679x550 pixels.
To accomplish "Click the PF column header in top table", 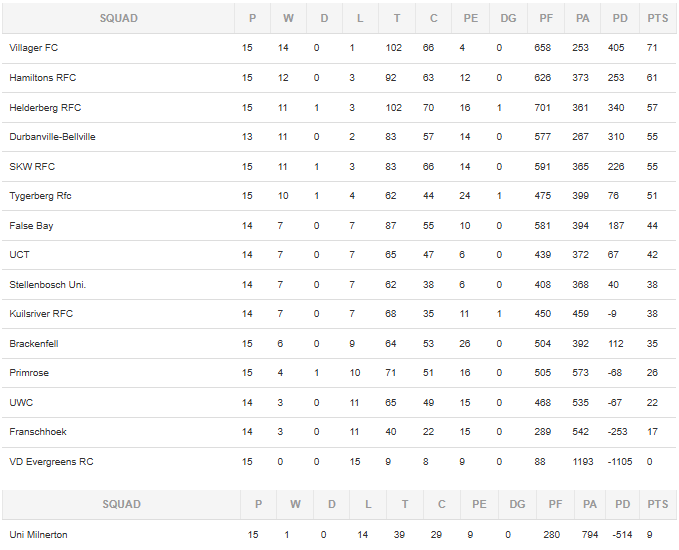I will pos(546,18).
